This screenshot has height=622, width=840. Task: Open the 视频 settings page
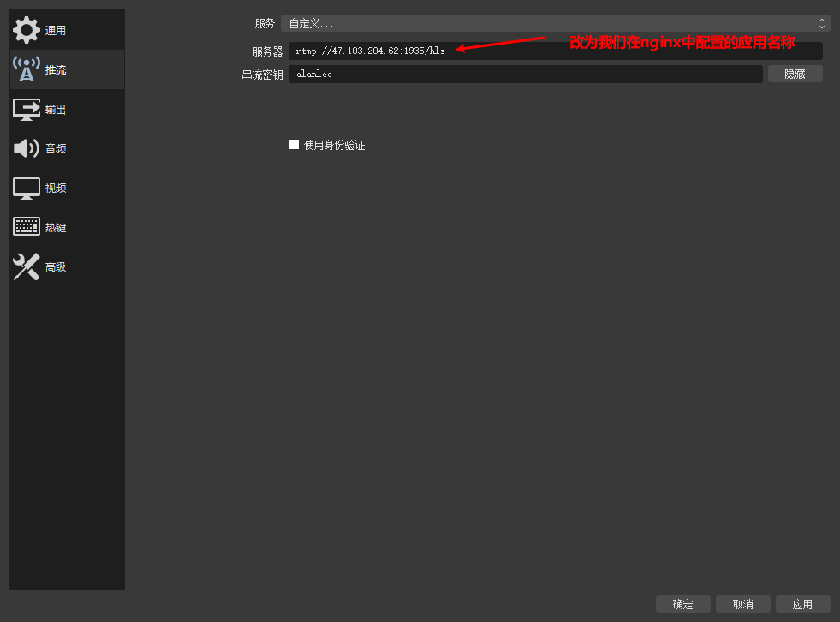67,188
